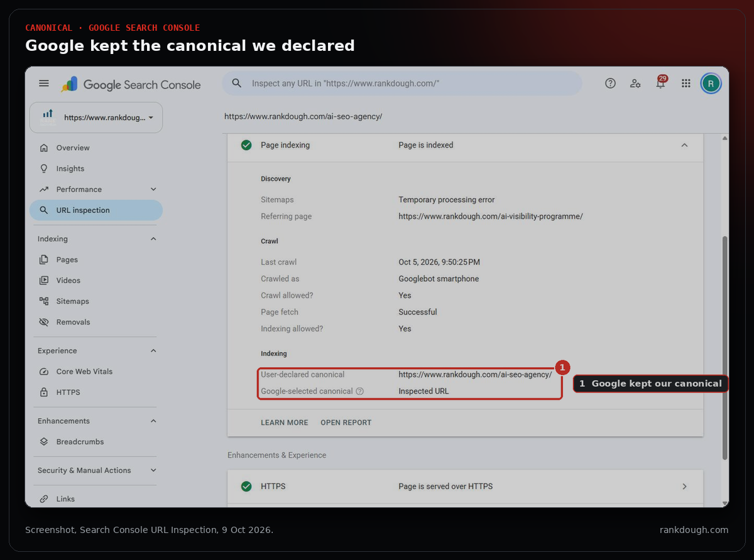Click the 'Enhancements & Experience' heading

(277, 455)
